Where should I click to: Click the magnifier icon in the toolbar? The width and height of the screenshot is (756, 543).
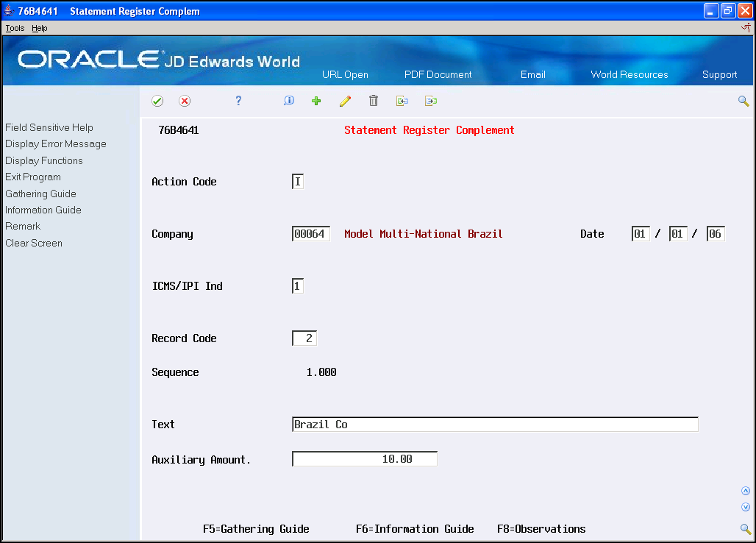[x=743, y=102]
